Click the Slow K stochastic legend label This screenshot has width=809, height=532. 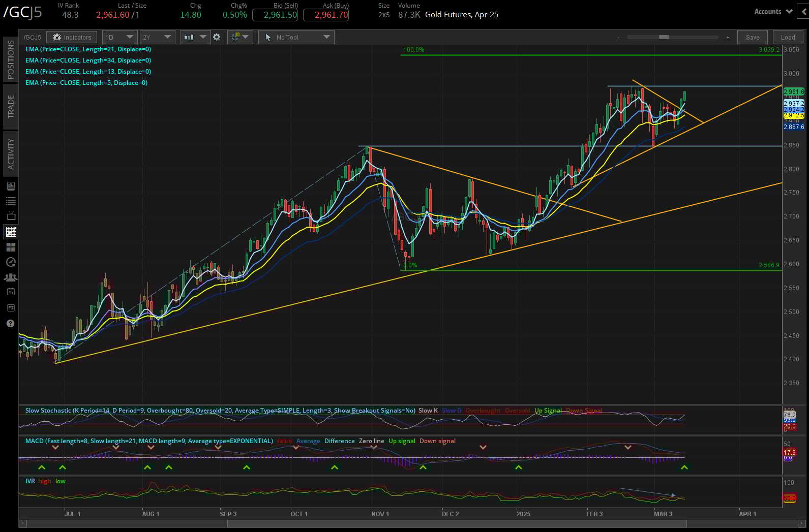click(428, 411)
